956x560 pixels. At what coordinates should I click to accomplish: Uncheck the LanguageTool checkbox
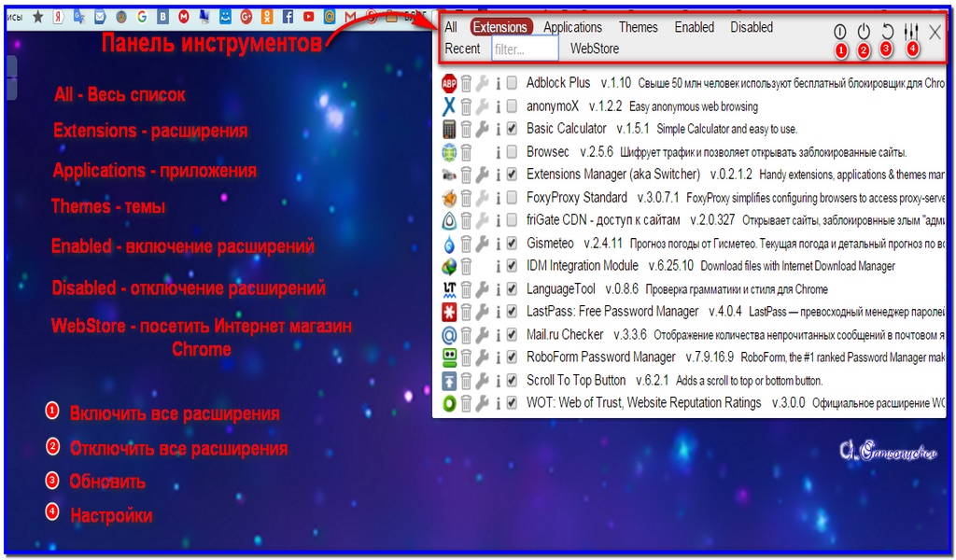click(x=513, y=288)
